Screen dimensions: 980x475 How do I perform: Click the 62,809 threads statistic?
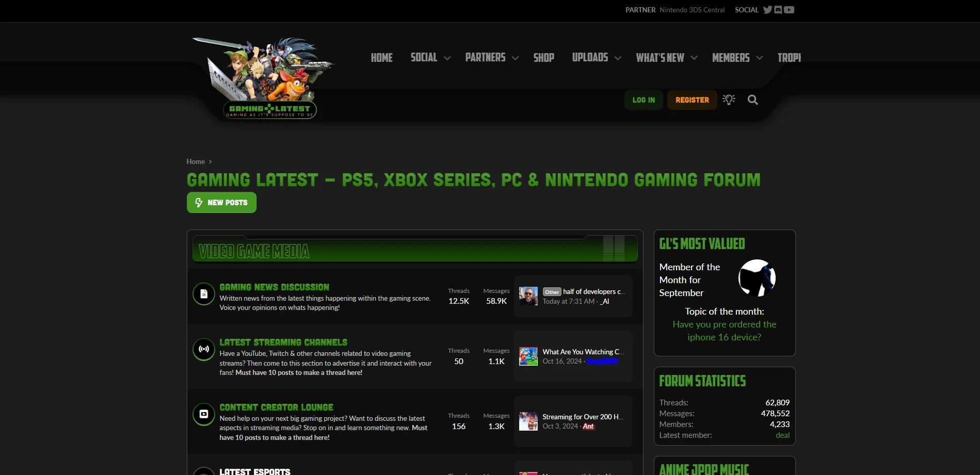pyautogui.click(x=777, y=403)
